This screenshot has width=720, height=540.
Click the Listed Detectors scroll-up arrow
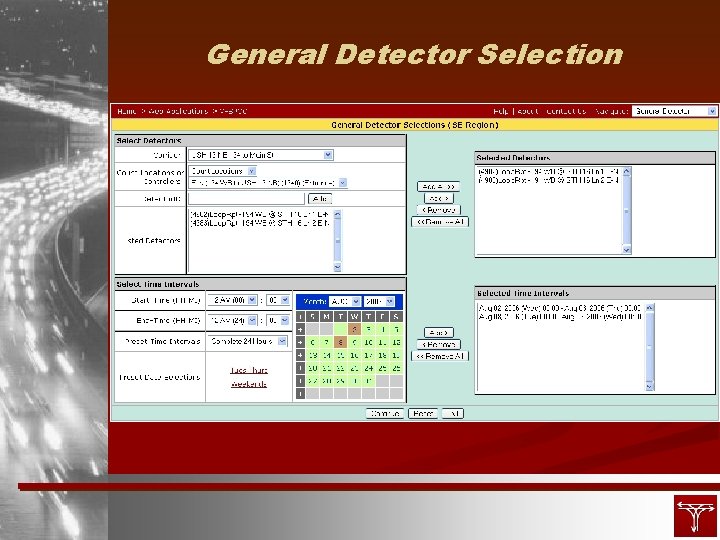338,214
